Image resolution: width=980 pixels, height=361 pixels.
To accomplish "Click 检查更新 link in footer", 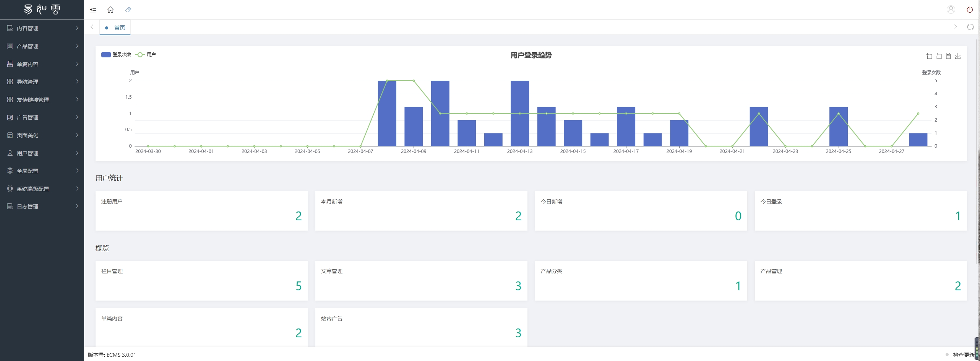I will 964,355.
